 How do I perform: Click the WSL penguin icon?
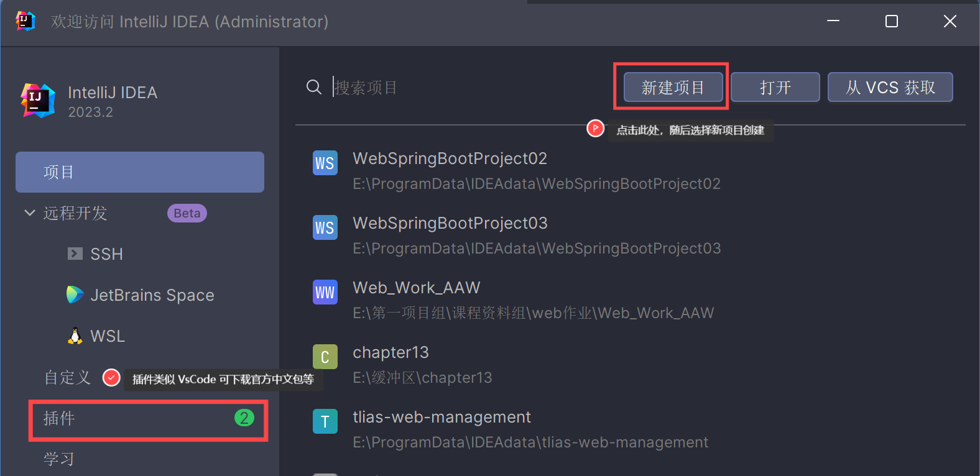[x=75, y=336]
